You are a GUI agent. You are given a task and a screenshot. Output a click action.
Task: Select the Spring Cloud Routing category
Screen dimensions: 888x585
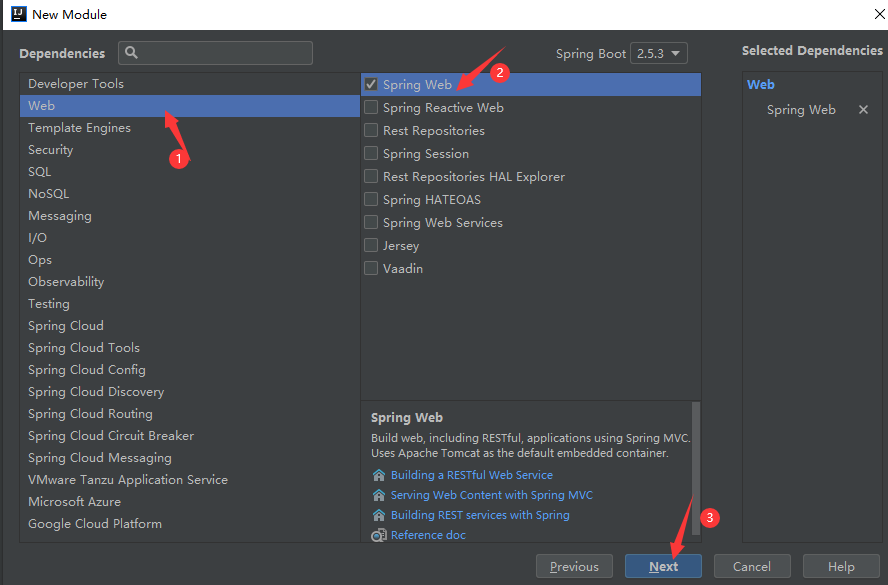pyautogui.click(x=190, y=414)
